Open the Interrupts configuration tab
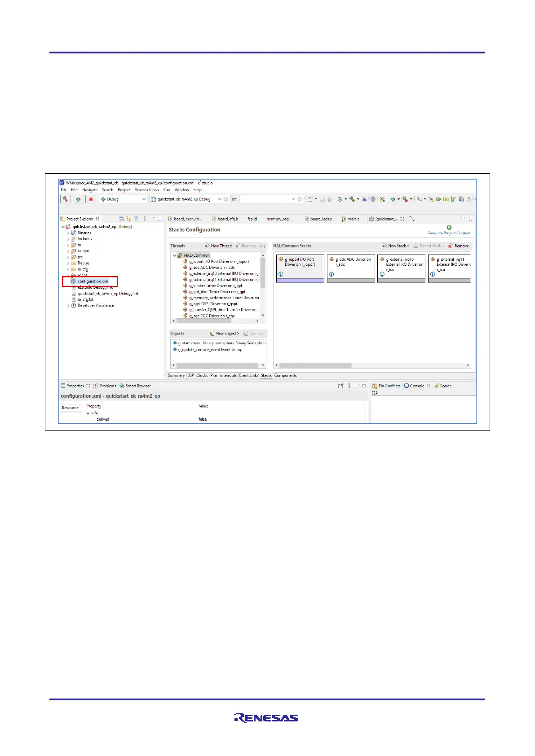535x756 pixels. pos(228,376)
